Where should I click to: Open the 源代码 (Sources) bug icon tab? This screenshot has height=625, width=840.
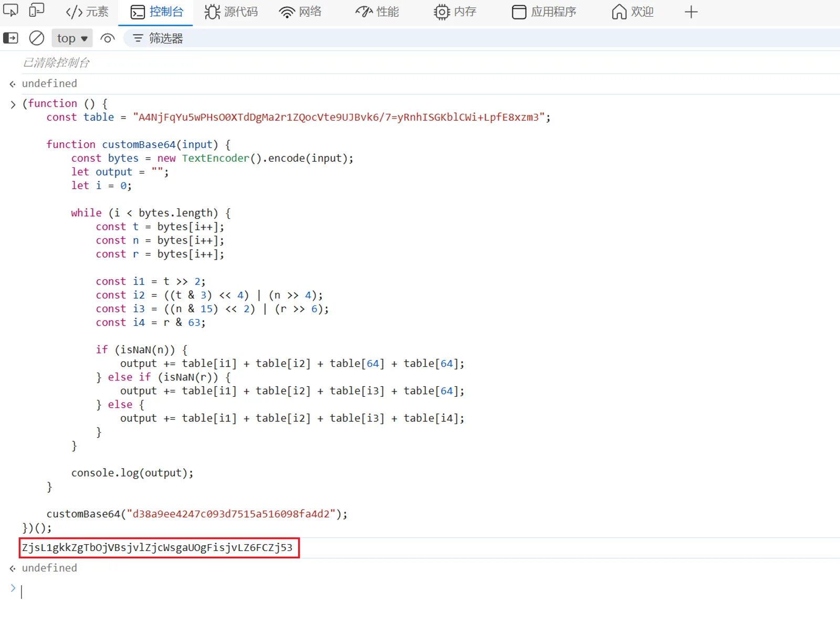click(x=231, y=12)
